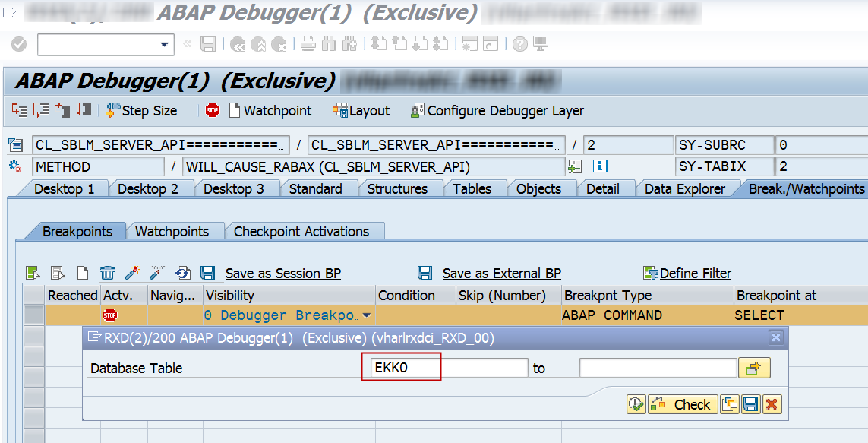Click the multiple selection copy icon in dialog

[x=729, y=404]
